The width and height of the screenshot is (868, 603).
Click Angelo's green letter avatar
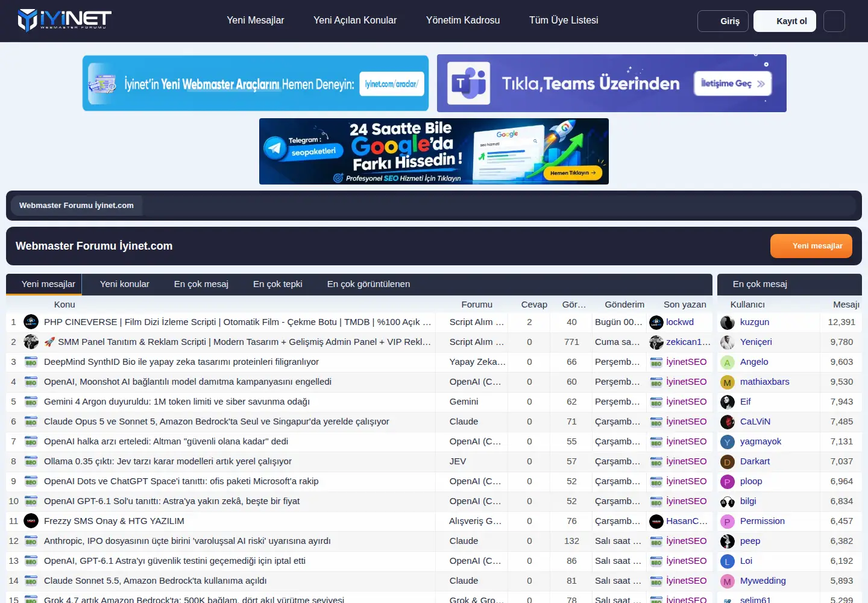click(728, 362)
